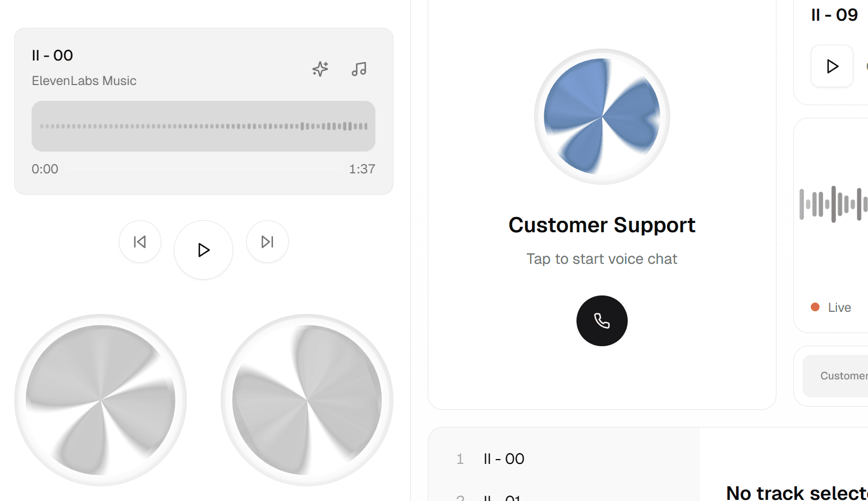Click the music note icon on the player

pos(359,69)
